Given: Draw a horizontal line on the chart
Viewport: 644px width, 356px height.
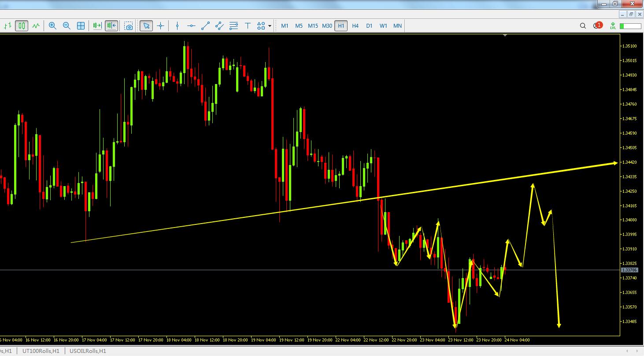Looking at the screenshot, I should click(x=191, y=26).
